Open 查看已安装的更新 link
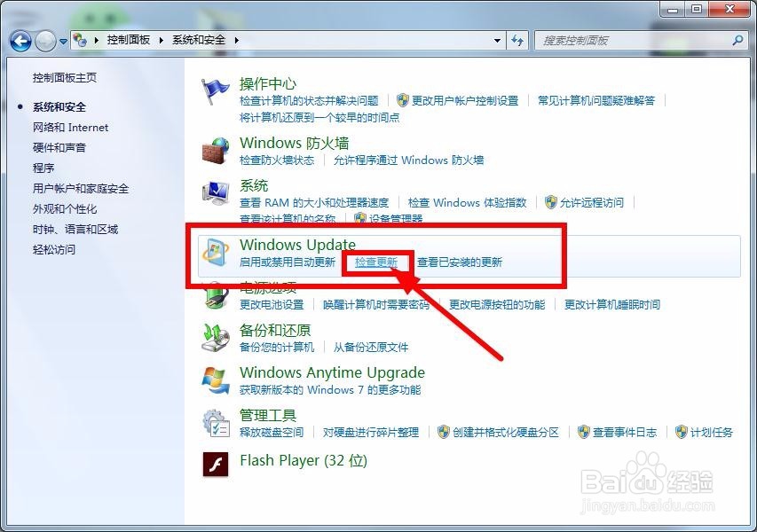 [x=460, y=262]
